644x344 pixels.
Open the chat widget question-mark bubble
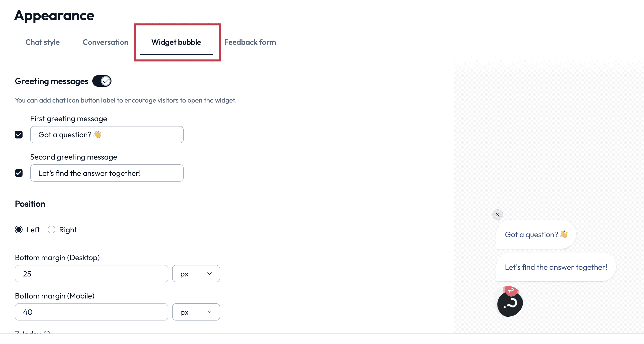tap(510, 304)
